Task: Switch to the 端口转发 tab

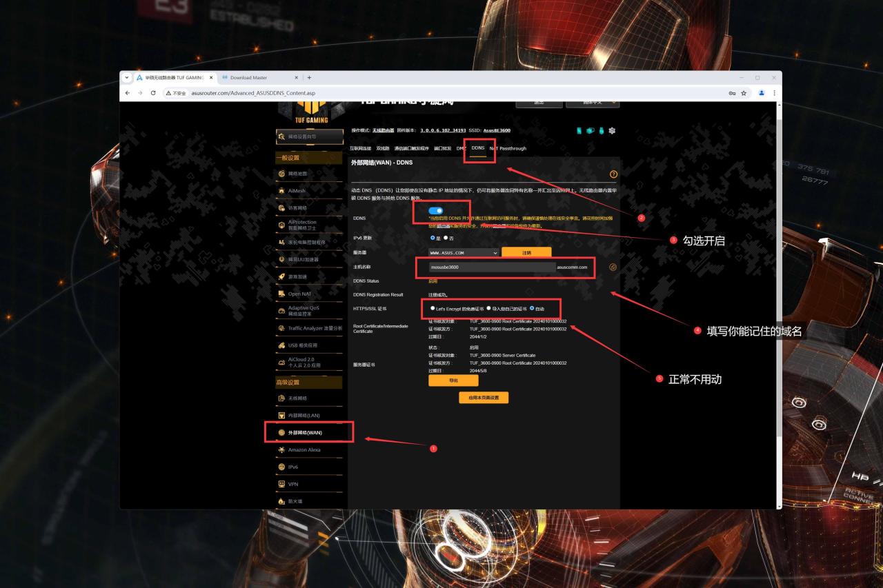Action: (x=443, y=148)
